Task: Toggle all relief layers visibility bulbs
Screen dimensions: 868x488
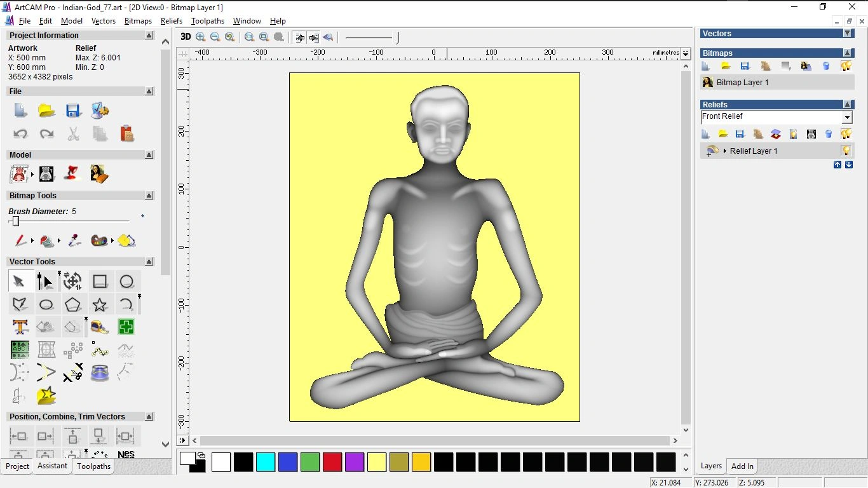Action: [846, 134]
